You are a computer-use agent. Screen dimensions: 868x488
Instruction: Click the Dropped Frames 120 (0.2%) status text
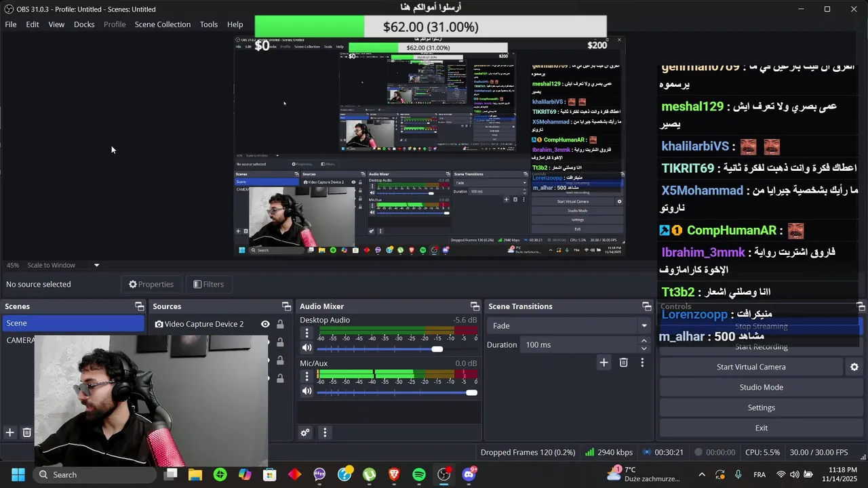pos(528,452)
